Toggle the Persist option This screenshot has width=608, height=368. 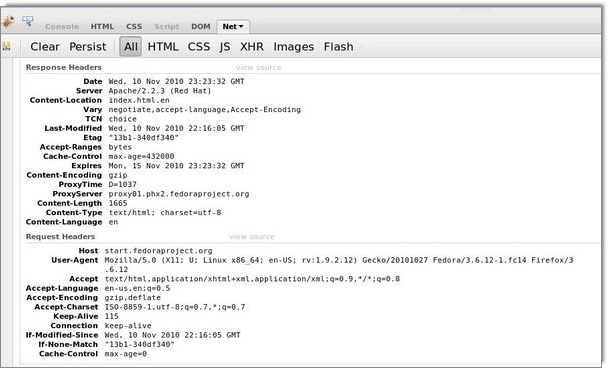click(88, 47)
